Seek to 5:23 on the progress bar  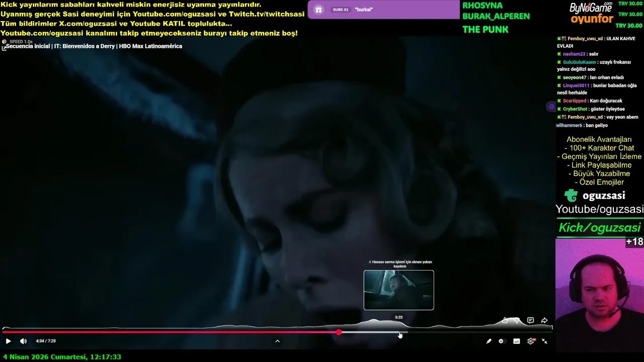[399, 332]
